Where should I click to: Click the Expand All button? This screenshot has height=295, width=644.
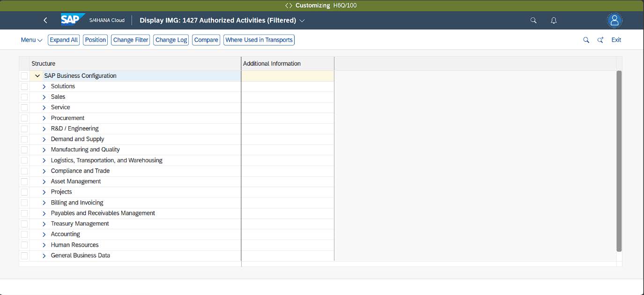[x=64, y=40]
